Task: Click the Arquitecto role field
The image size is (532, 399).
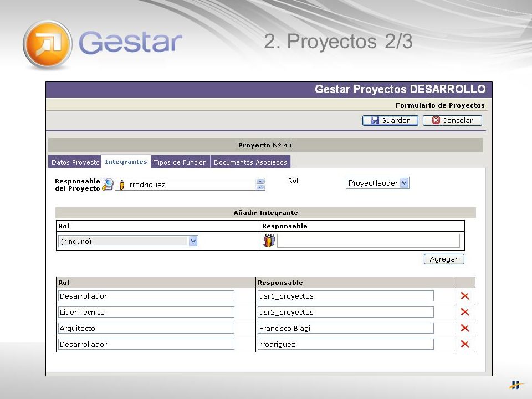Action: 146,328
